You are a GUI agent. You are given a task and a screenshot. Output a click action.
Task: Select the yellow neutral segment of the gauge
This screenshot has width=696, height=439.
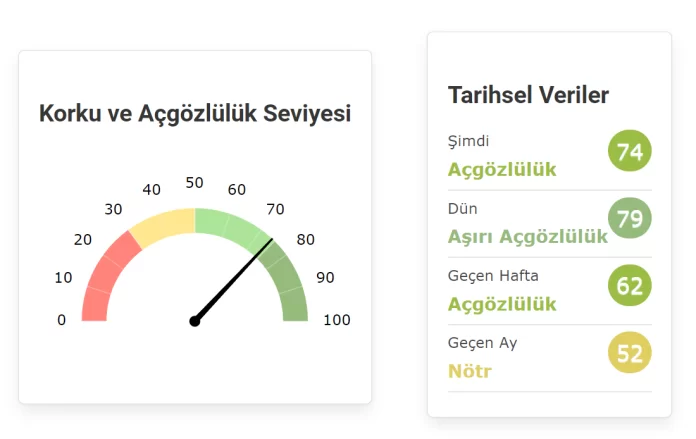click(x=163, y=227)
